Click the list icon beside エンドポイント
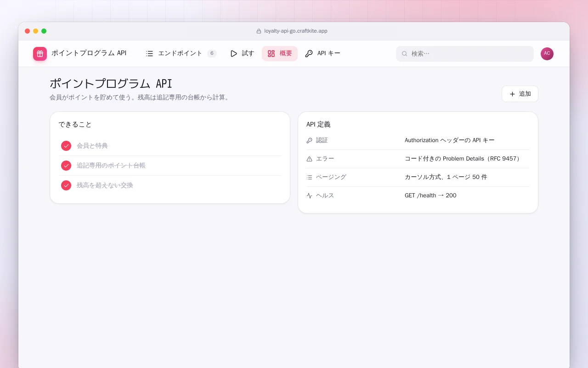The width and height of the screenshot is (588, 368). pyautogui.click(x=150, y=53)
